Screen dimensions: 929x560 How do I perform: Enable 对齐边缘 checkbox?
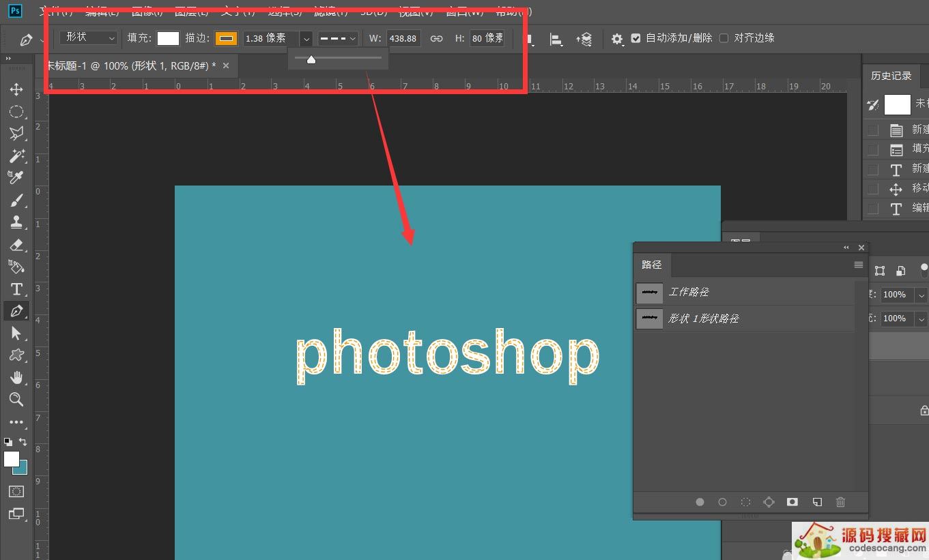coord(724,38)
